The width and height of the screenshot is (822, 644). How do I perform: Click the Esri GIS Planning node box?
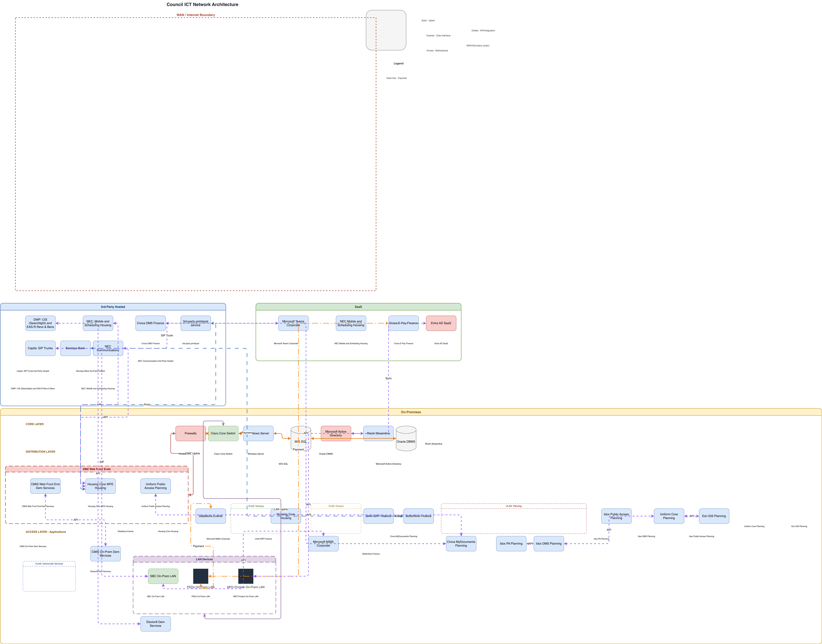click(x=714, y=516)
